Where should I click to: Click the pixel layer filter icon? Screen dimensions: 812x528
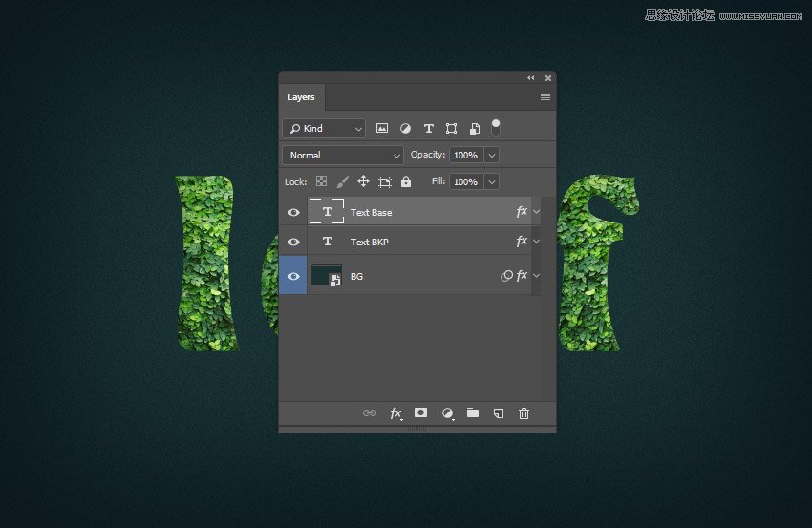point(382,128)
